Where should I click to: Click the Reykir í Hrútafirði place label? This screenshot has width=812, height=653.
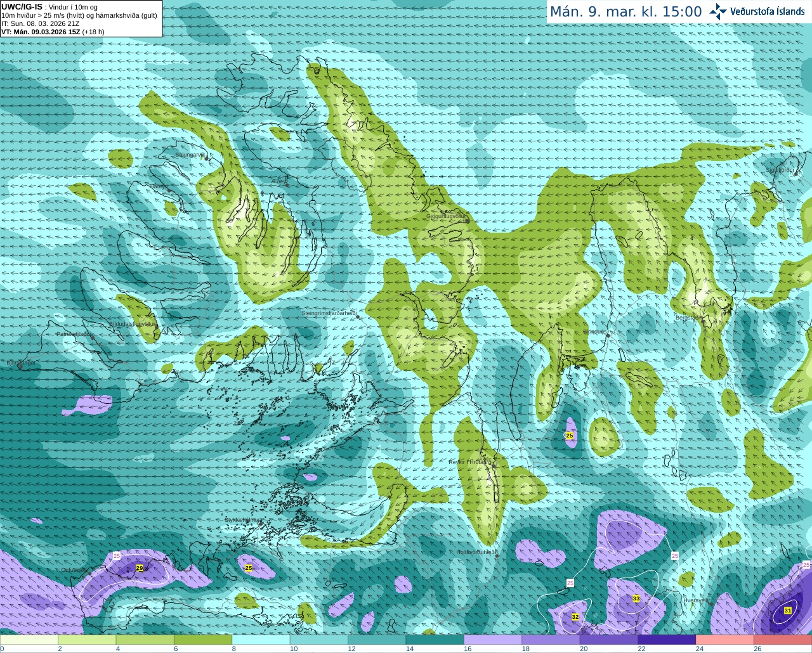click(470, 462)
